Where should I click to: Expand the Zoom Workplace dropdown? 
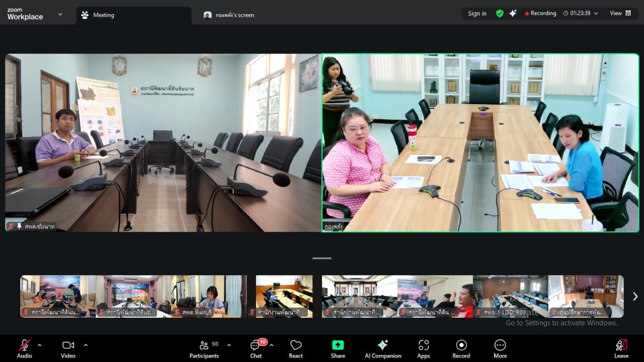[x=60, y=14]
